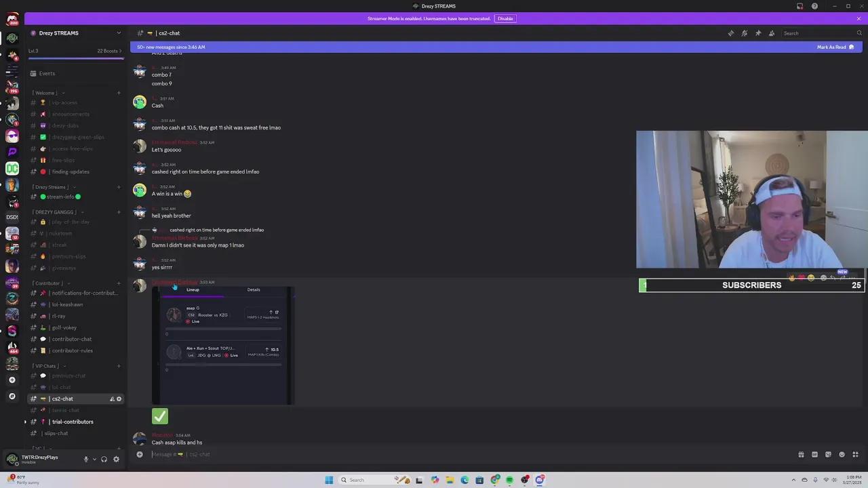Screen dimensions: 868x488
Task: Add a channel to Contributor category
Action: click(119, 283)
